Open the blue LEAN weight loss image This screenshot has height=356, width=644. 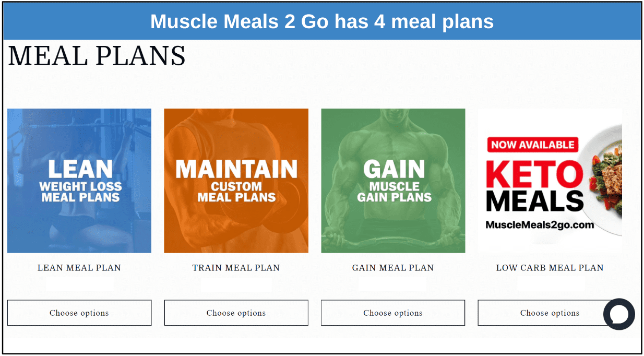coord(79,181)
